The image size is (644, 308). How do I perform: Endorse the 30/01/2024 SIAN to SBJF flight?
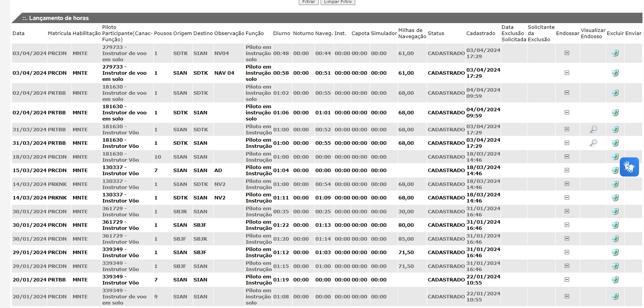click(567, 225)
